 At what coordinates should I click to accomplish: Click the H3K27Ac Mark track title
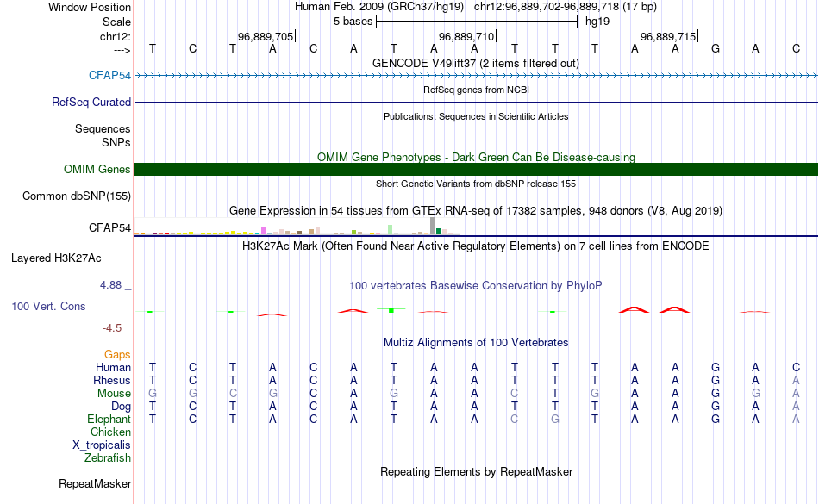476,246
